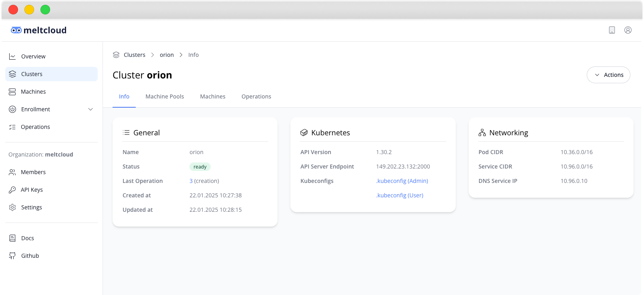Image resolution: width=644 pixels, height=295 pixels.
Task: Click the General list icon
Action: point(126,132)
